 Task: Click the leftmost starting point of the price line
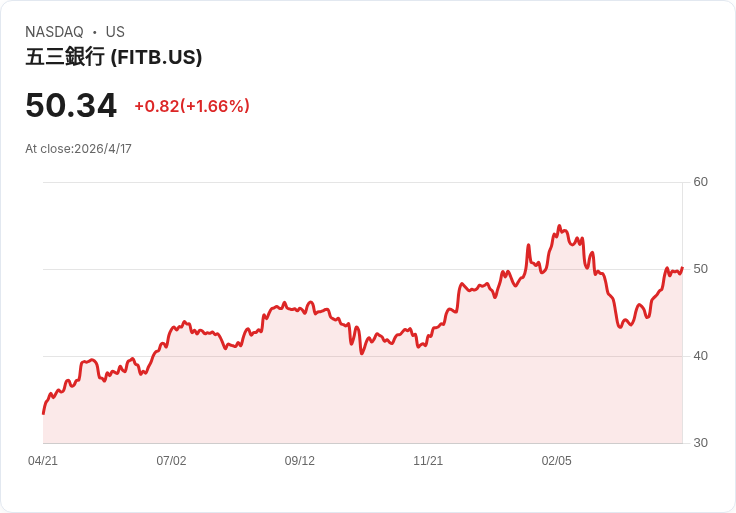pyautogui.click(x=43, y=413)
